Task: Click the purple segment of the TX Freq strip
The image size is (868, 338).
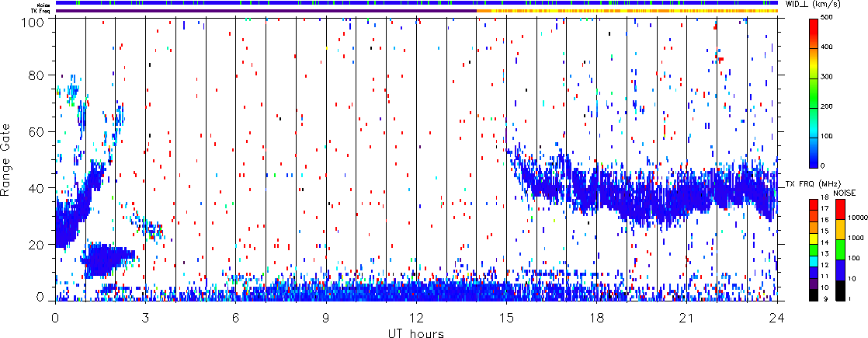Action: (x=266, y=11)
